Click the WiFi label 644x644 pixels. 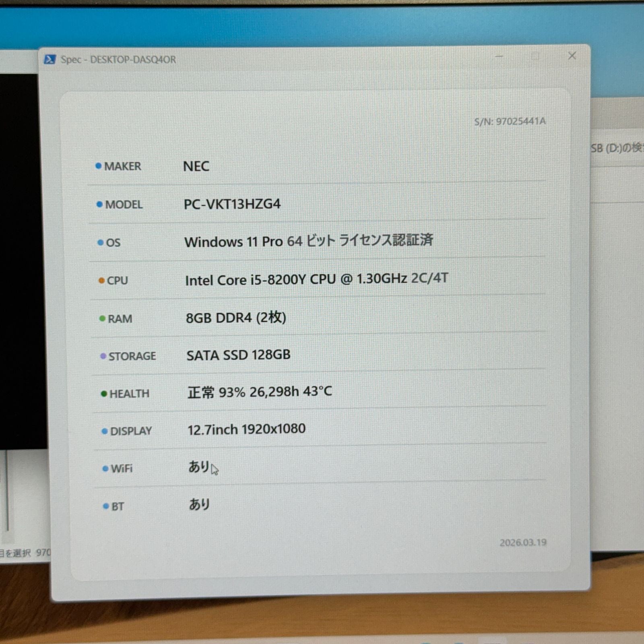(x=122, y=469)
